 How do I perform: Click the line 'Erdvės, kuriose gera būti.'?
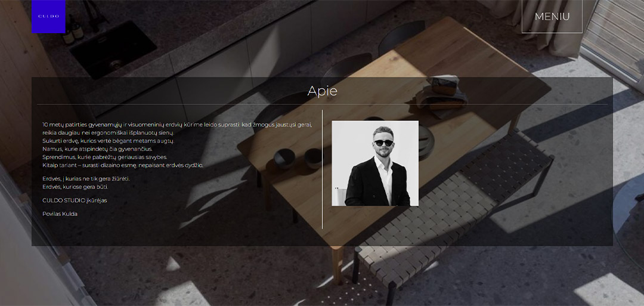coord(76,187)
